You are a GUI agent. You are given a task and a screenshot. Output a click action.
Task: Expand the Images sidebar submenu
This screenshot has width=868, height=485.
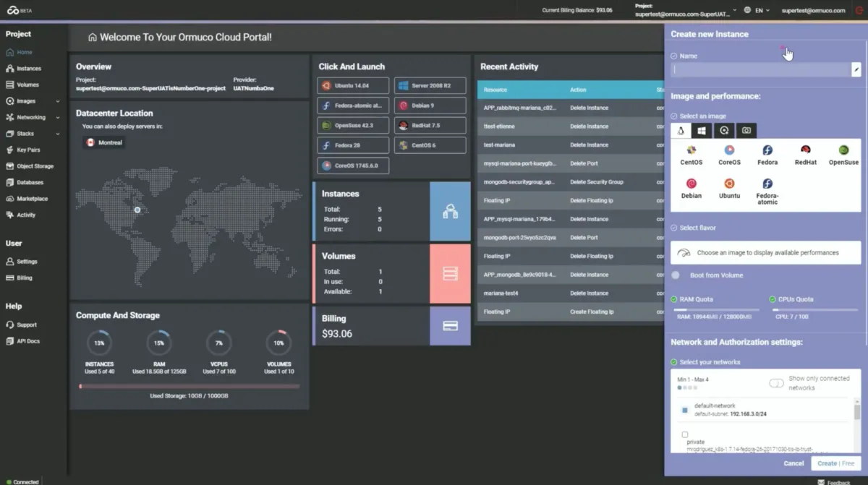(58, 101)
